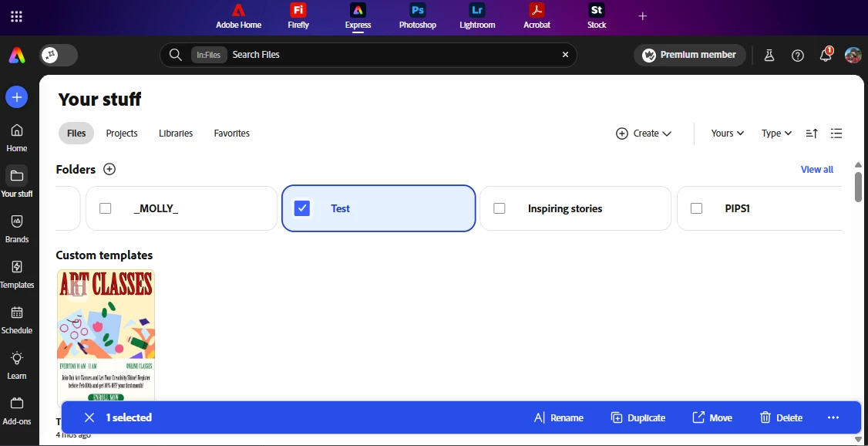Select the Art Classes template checkbox
The height and width of the screenshot is (446, 868).
pyautogui.click(x=78, y=290)
